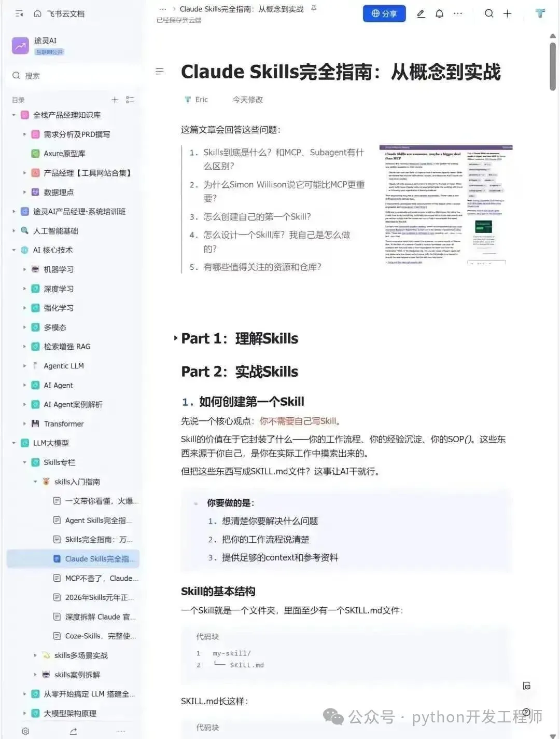
Task: Open the AI Agent page
Action: (58, 385)
